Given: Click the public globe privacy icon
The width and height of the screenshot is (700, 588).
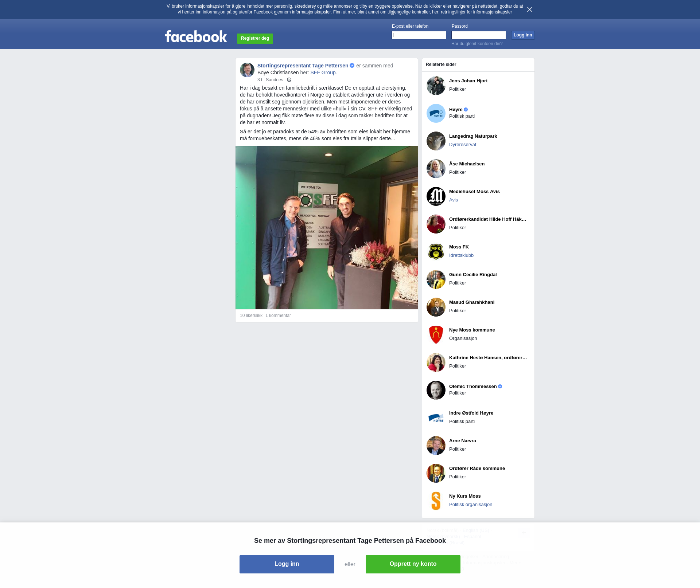Looking at the screenshot, I should 289,80.
